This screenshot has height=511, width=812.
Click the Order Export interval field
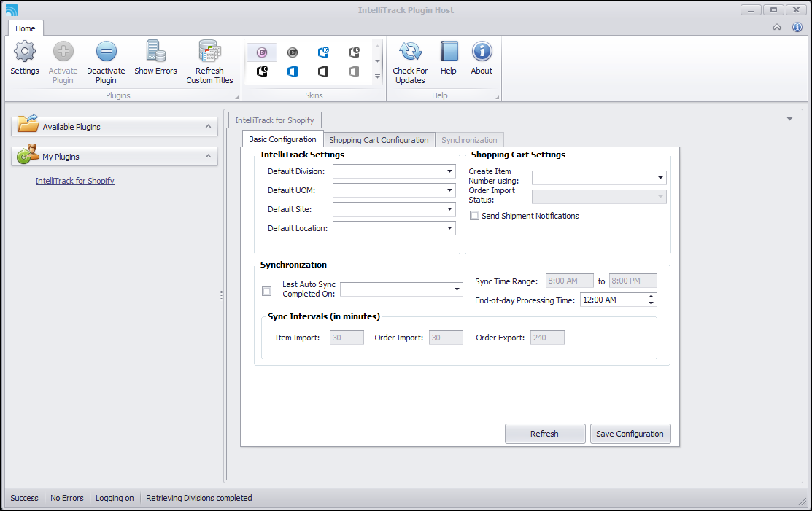pos(547,338)
